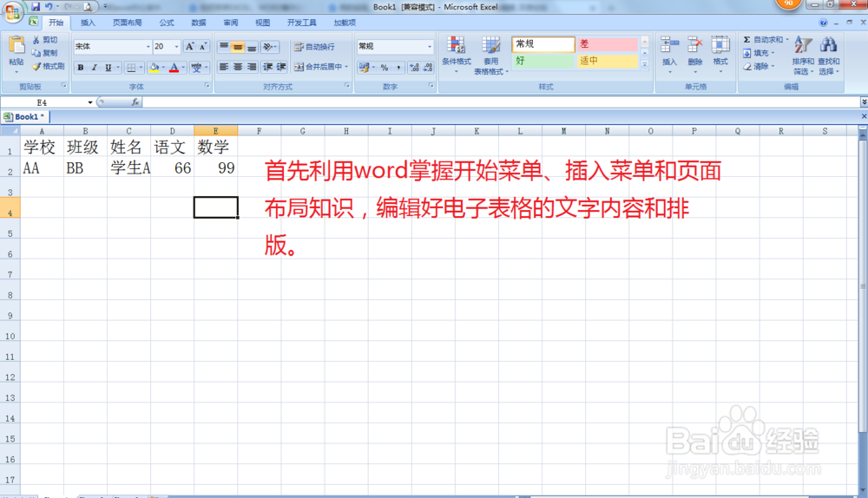Open Conditional Formatting 条件格式
The width and height of the screenshot is (868, 498).
pos(457,56)
